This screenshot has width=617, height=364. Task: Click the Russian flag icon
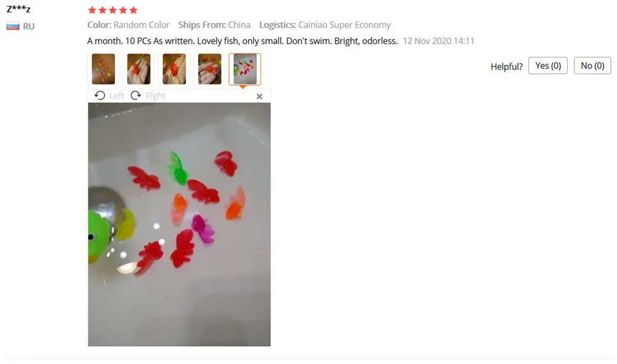tap(12, 27)
